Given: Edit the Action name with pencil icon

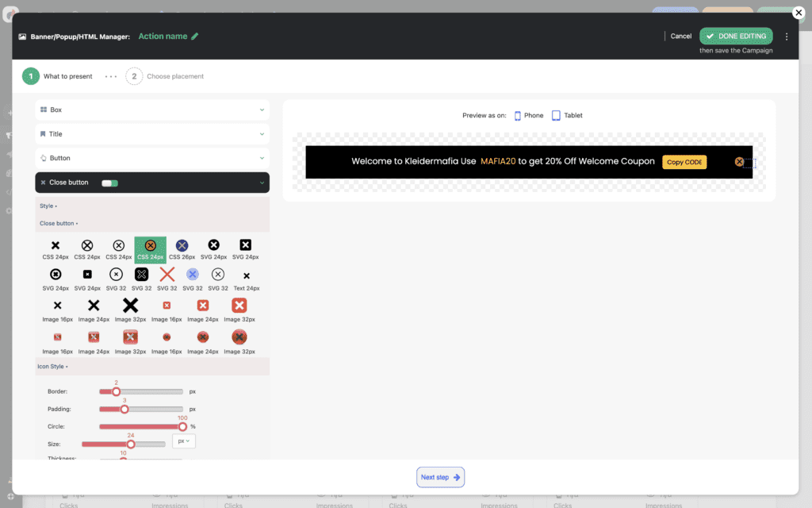Looking at the screenshot, I should point(194,37).
